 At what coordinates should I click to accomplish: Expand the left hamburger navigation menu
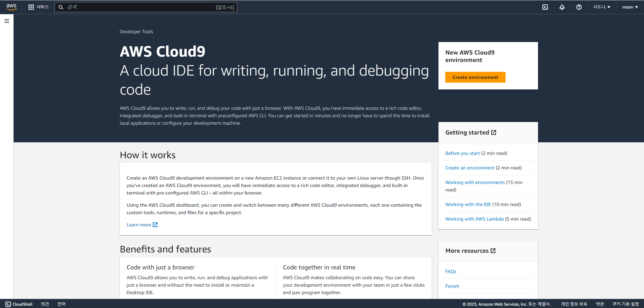click(7, 21)
